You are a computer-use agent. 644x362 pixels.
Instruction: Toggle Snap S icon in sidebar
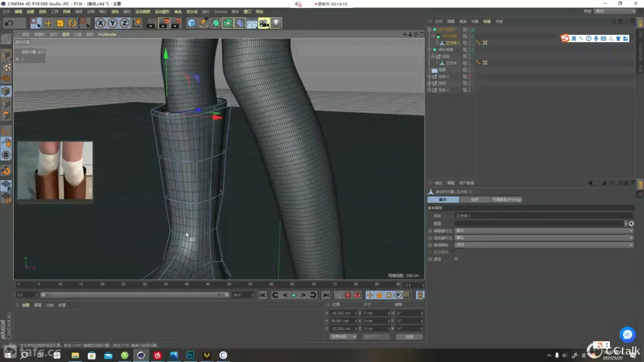tap(6, 155)
